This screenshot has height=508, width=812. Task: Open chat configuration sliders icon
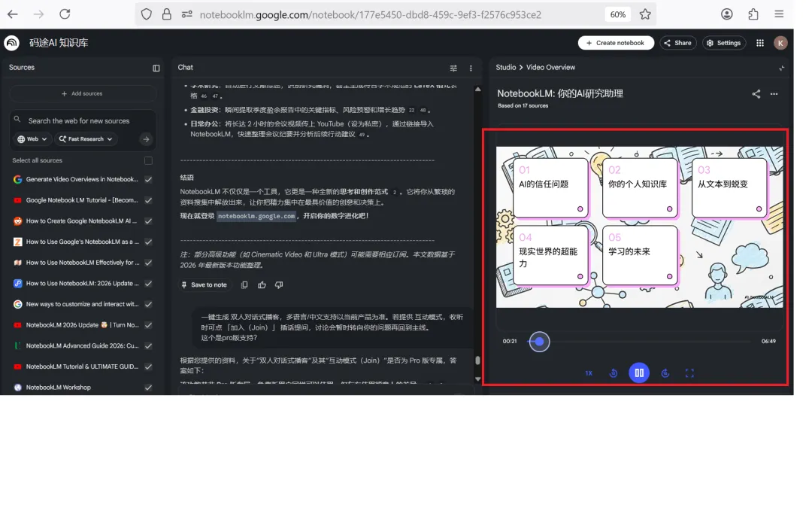point(453,68)
